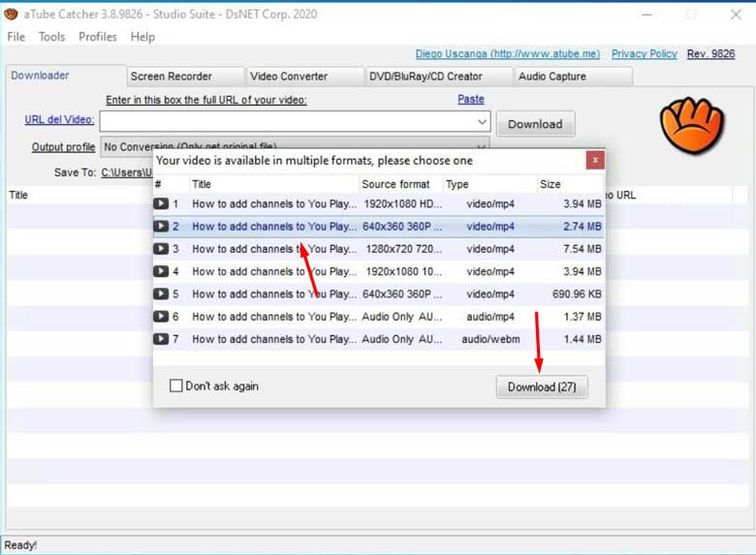
Task: Open the Tools menu
Action: [51, 37]
